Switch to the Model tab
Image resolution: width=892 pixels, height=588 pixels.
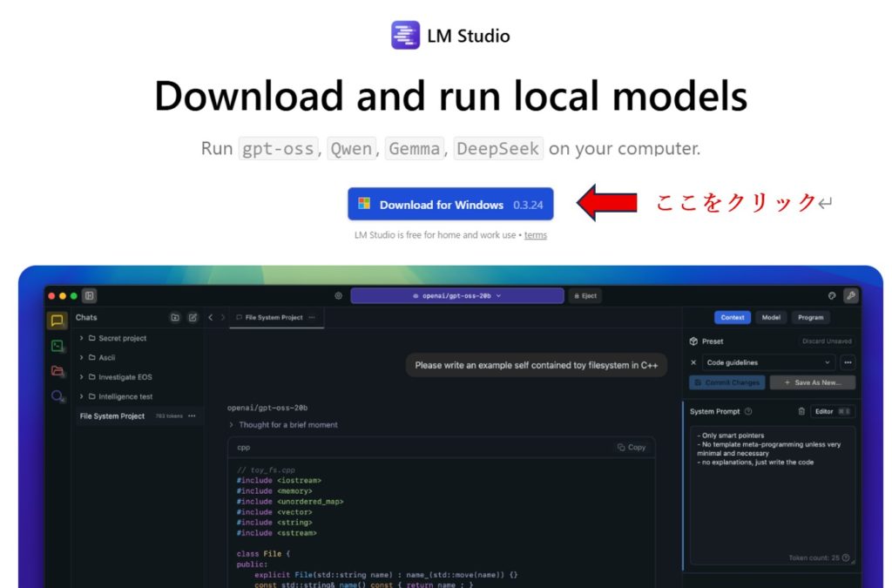point(771,318)
